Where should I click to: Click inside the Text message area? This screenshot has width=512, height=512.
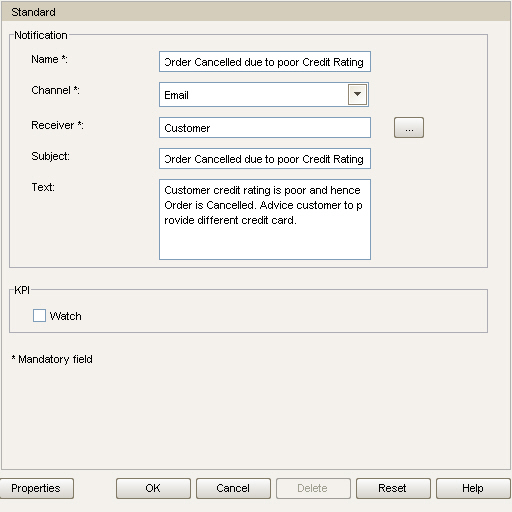tap(265, 219)
